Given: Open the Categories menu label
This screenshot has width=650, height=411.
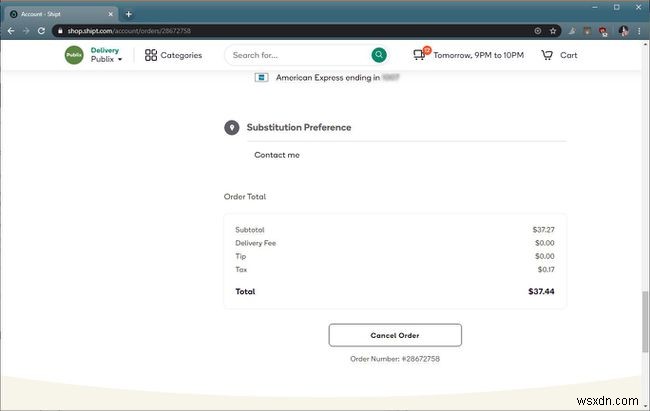Looking at the screenshot, I should [x=181, y=55].
